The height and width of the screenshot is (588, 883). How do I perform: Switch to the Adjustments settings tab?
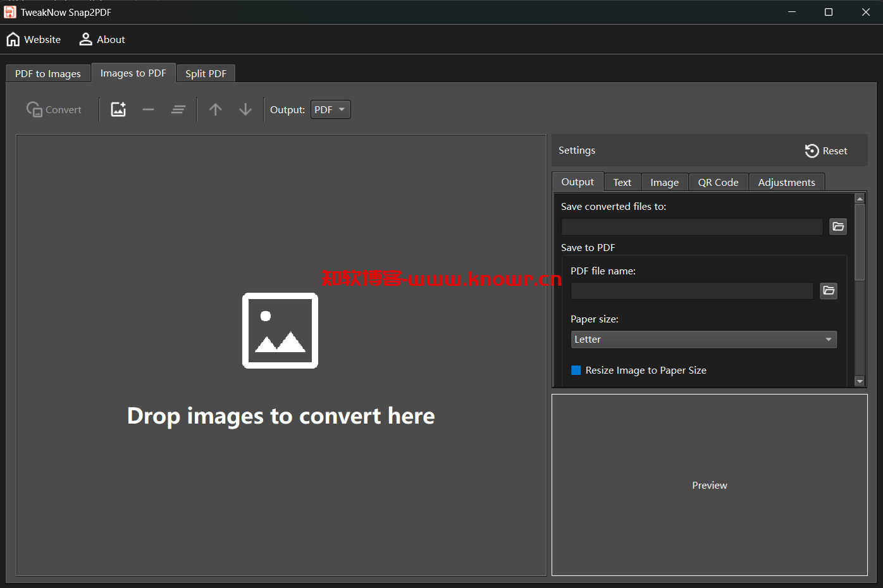click(x=787, y=182)
